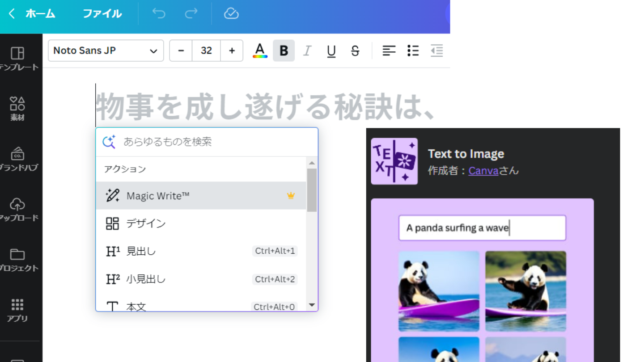
Task: Apply the 本文 body text style
Action: (x=201, y=307)
